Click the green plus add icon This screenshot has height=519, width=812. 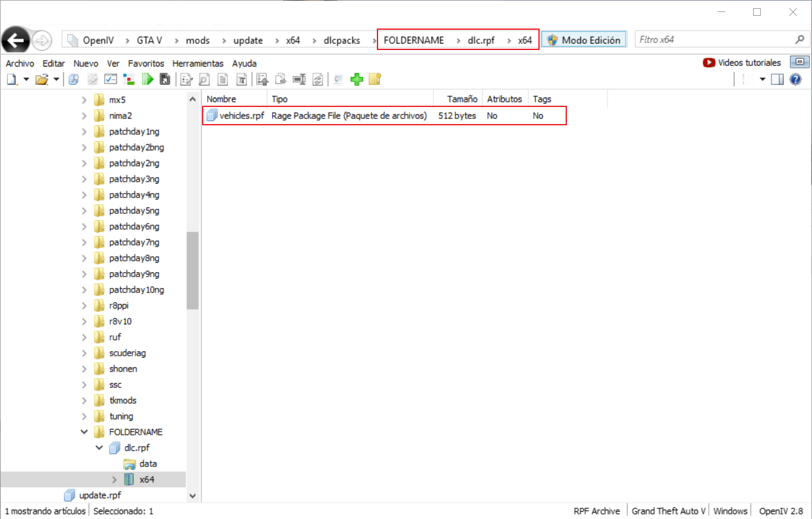(357, 79)
